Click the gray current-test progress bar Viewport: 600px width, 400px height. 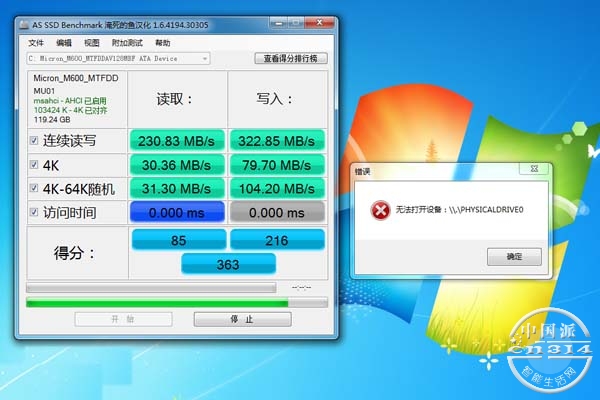151,287
